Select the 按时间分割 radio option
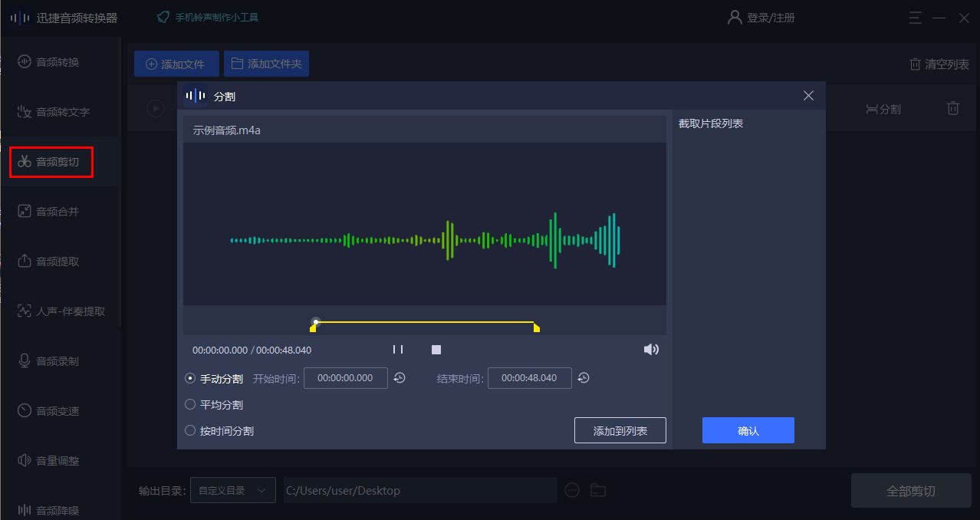 (x=219, y=431)
